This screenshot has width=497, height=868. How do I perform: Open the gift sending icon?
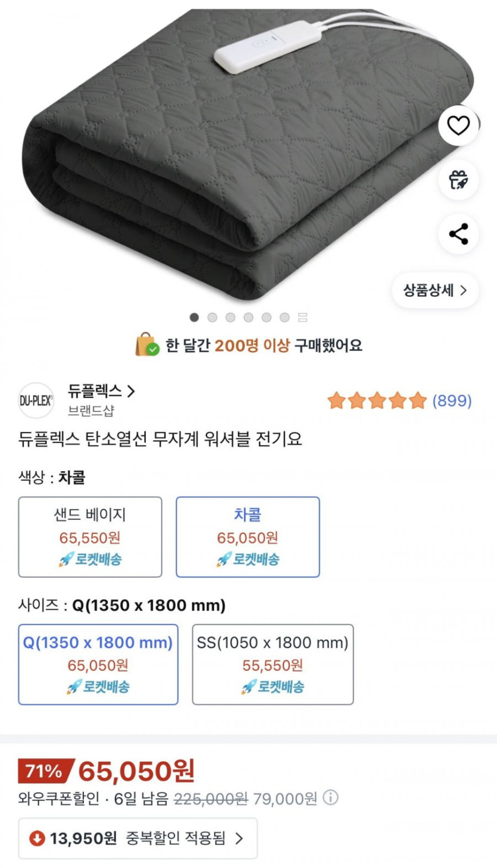458,179
